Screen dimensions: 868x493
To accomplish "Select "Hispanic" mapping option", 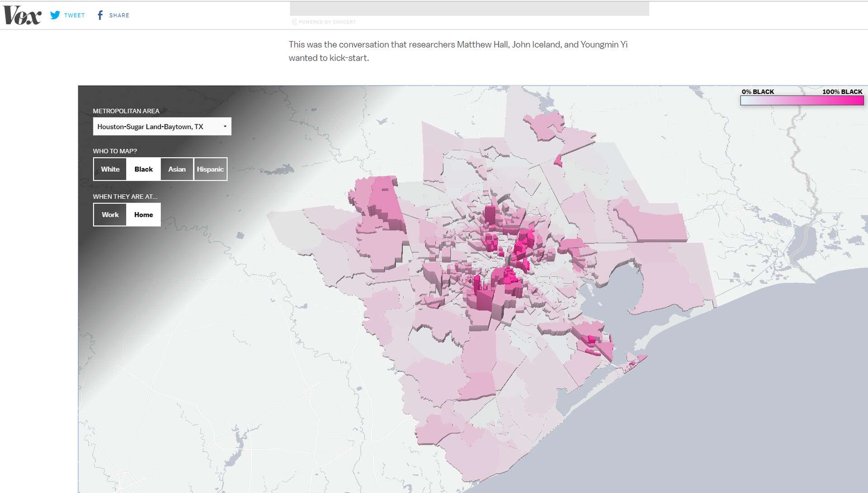I will pyautogui.click(x=210, y=169).
